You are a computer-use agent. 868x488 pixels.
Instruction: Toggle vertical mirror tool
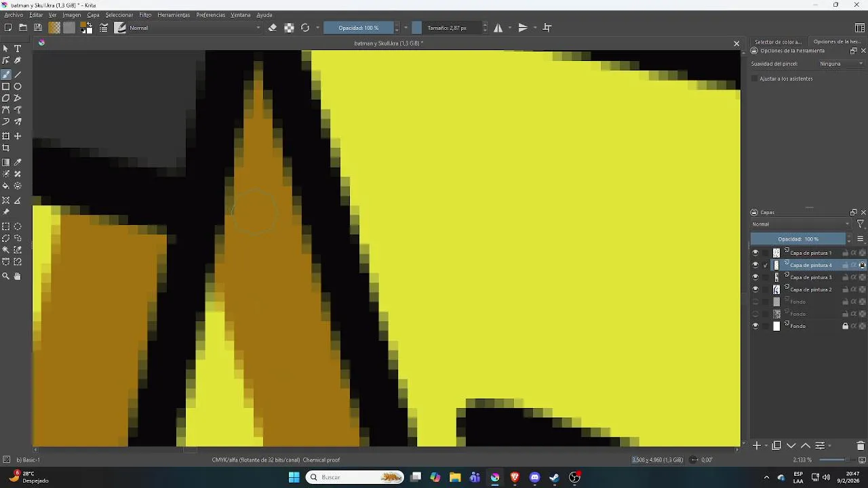pyautogui.click(x=523, y=28)
